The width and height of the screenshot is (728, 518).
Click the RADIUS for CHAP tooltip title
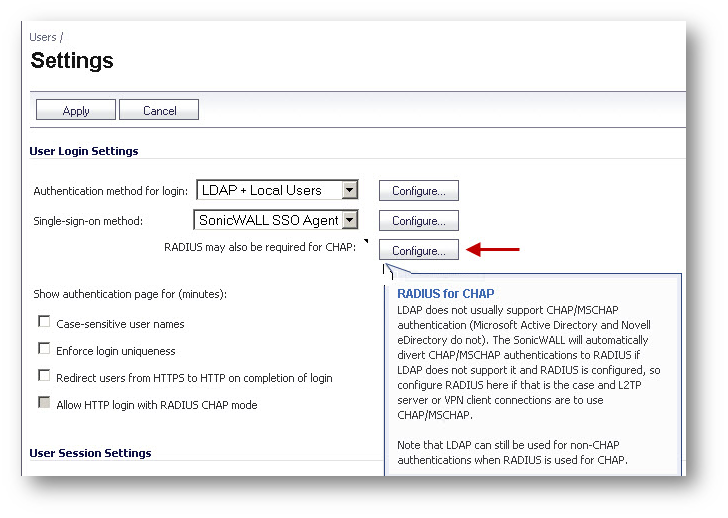(x=446, y=294)
